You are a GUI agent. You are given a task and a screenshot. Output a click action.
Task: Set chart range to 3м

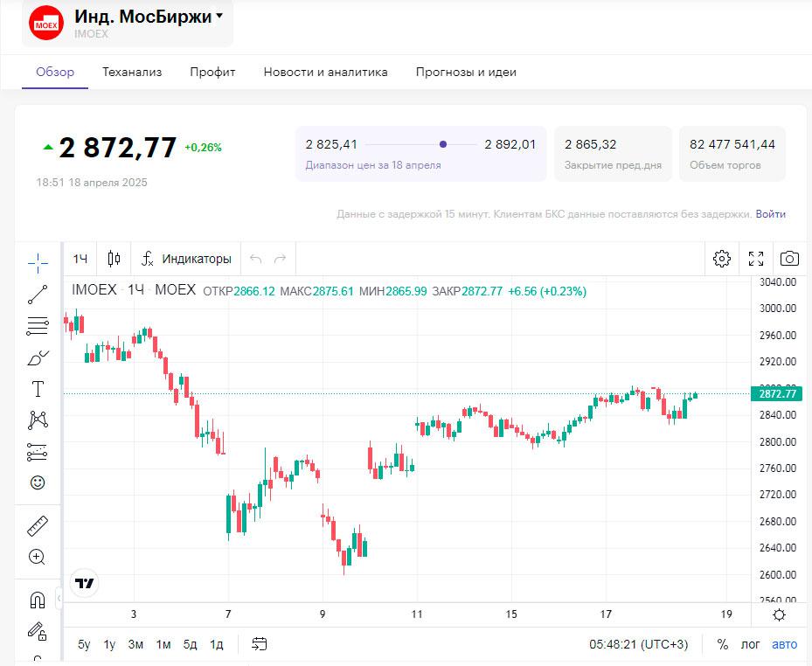(x=135, y=644)
